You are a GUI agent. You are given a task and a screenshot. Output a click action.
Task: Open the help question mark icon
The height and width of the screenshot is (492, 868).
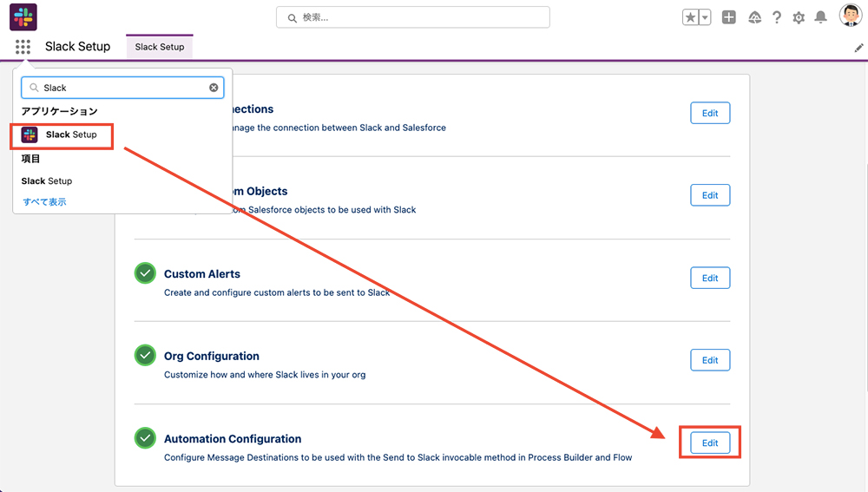(x=777, y=17)
